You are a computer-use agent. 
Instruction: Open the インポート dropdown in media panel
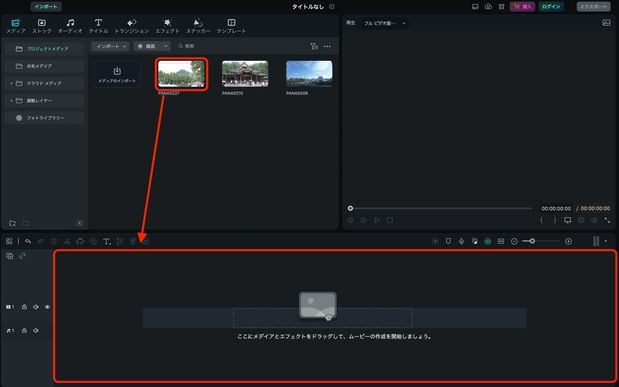click(x=110, y=46)
